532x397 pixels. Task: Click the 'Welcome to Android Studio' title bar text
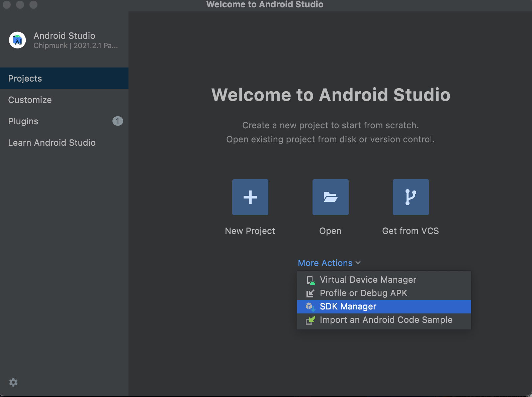(265, 4)
